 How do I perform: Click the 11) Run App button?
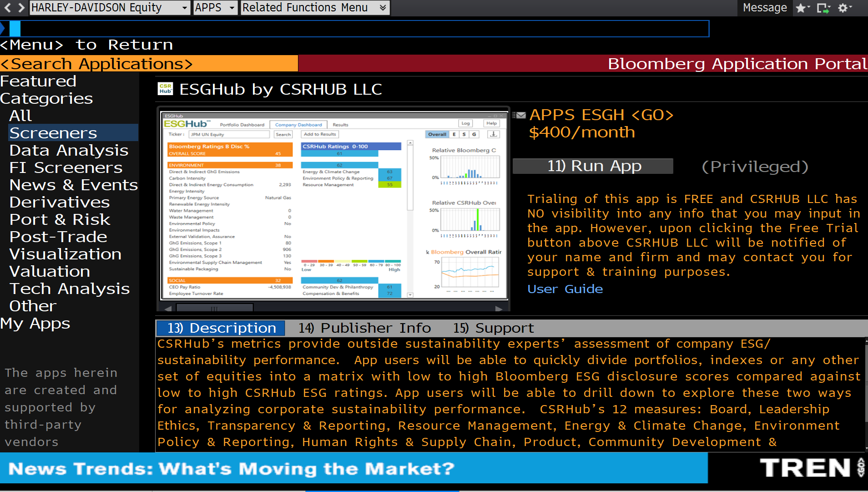(x=593, y=166)
